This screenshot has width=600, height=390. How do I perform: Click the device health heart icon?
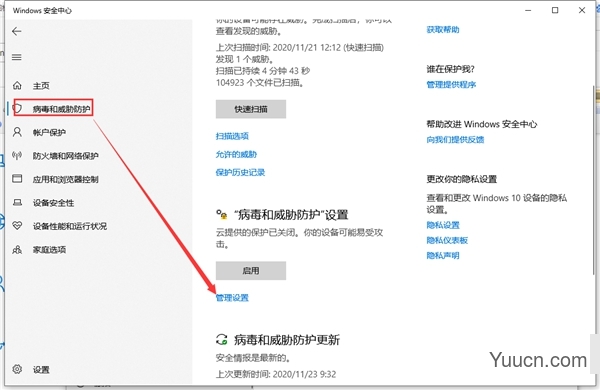tap(17, 225)
